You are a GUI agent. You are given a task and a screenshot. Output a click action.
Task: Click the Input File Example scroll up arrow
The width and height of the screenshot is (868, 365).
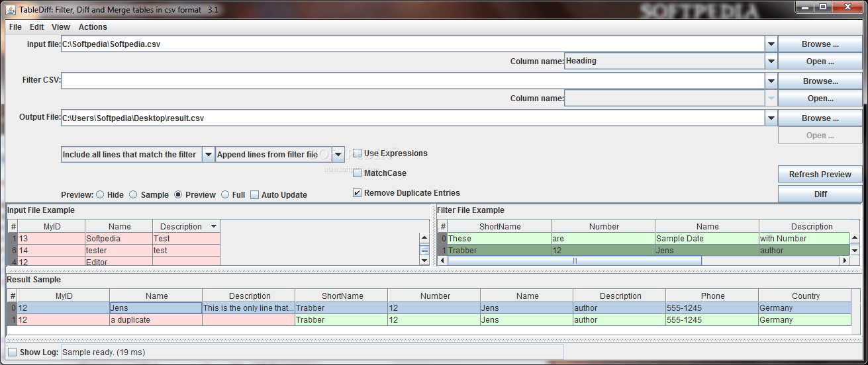(424, 237)
